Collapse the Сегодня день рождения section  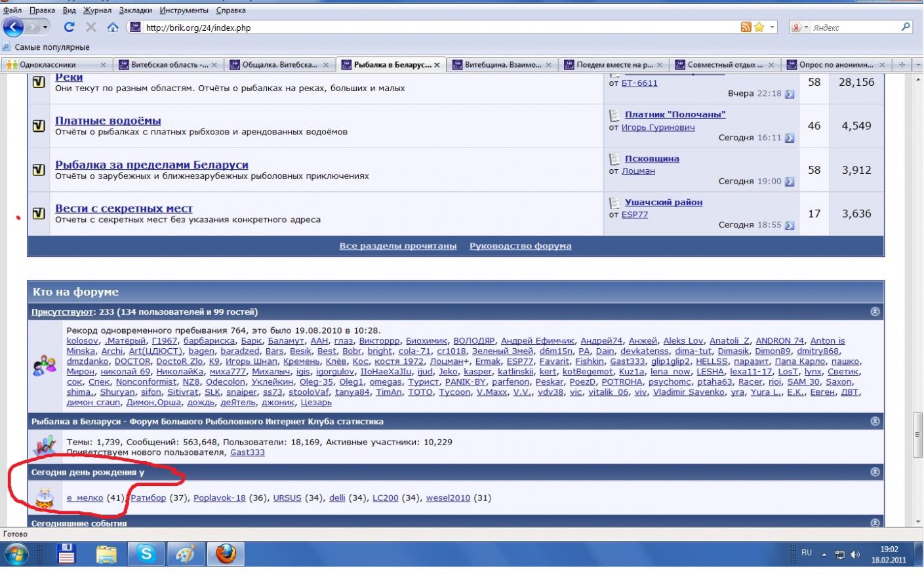click(x=875, y=472)
